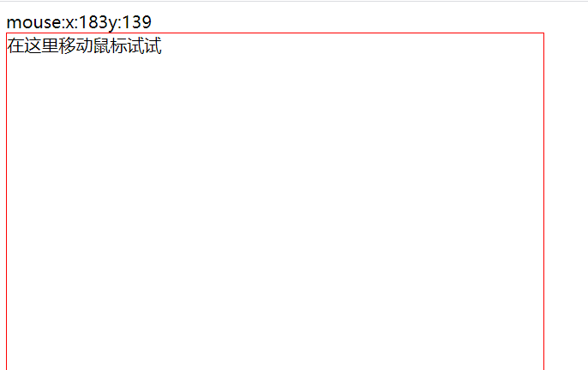This screenshot has width=588, height=370.
Task: Click the characters 移动 in the hint text
Action: [75, 45]
